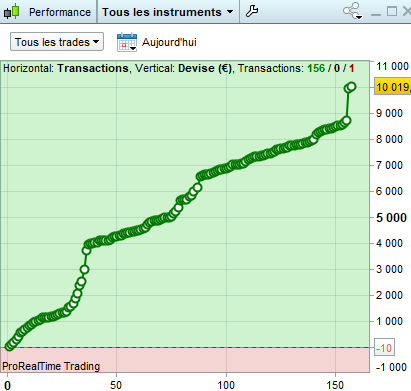Click the '9 000' axis label
The height and width of the screenshot is (391, 411).
[x=389, y=113]
